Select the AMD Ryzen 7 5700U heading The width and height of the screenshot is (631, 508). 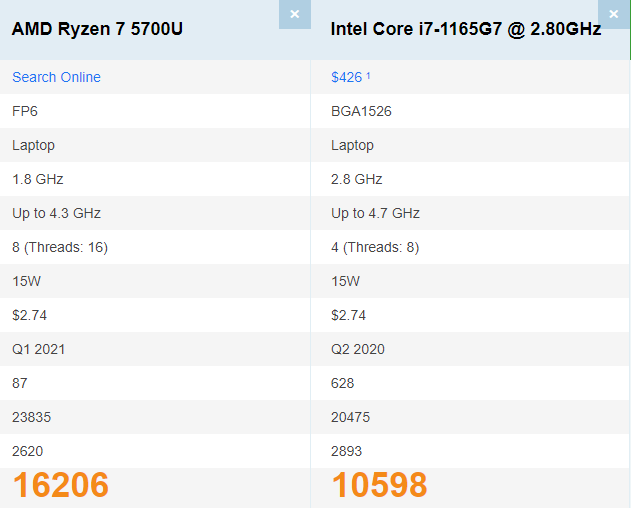tap(97, 29)
